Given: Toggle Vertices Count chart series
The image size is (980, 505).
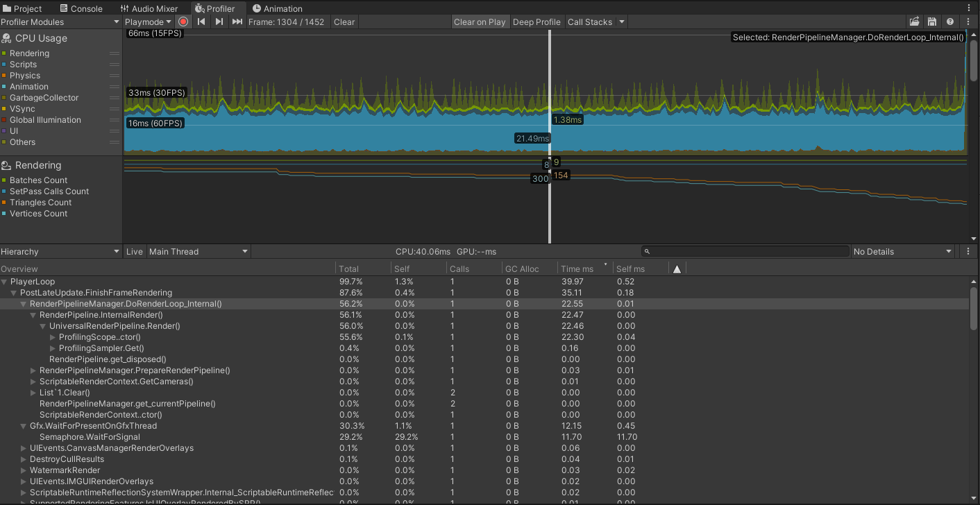Looking at the screenshot, I should point(35,214).
